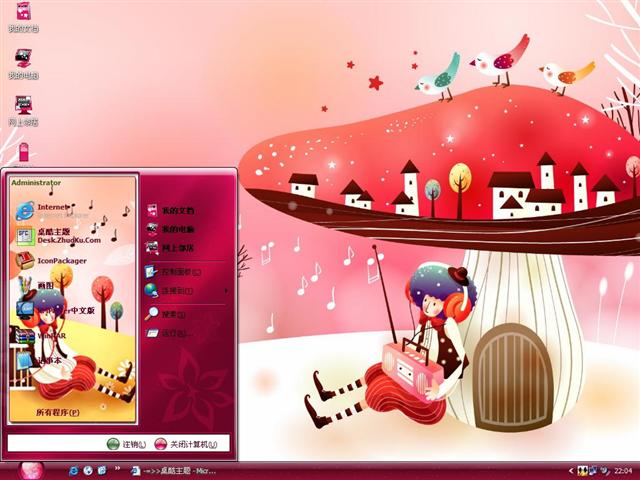Expand 所有程序(P) all programs list
640x480 pixels.
click(x=58, y=412)
